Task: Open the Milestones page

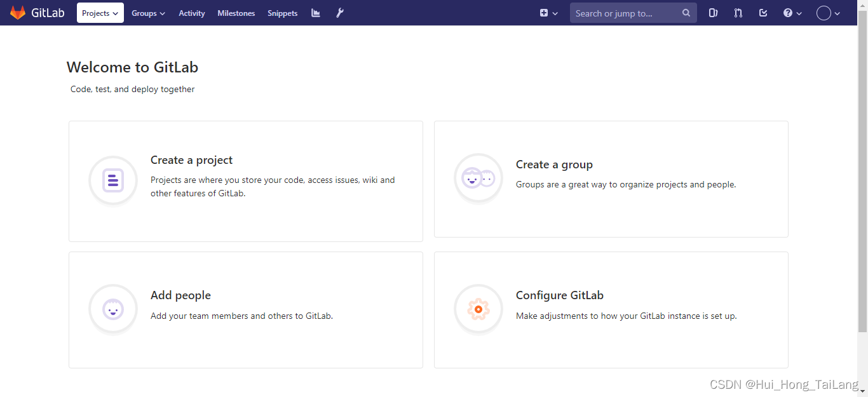Action: point(236,13)
